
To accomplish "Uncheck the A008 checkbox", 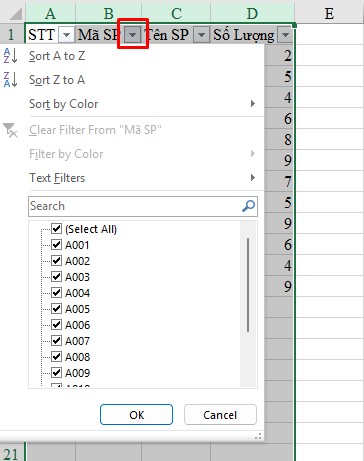I will [56, 357].
